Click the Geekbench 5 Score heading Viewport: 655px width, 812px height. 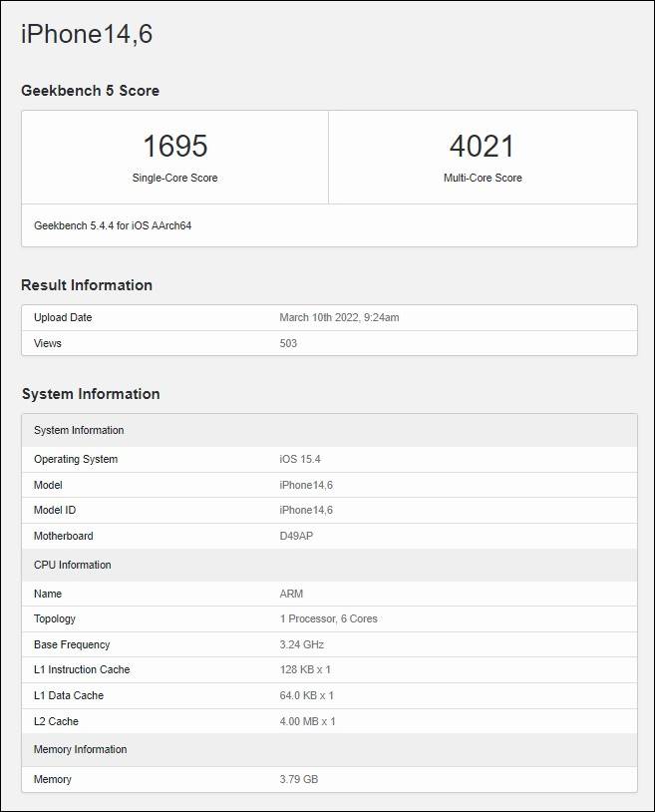point(90,91)
